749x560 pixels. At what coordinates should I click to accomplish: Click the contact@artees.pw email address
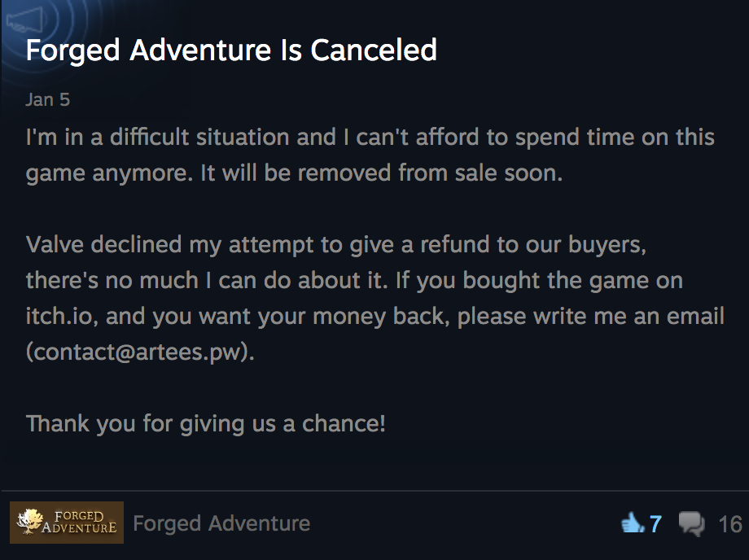click(139, 352)
